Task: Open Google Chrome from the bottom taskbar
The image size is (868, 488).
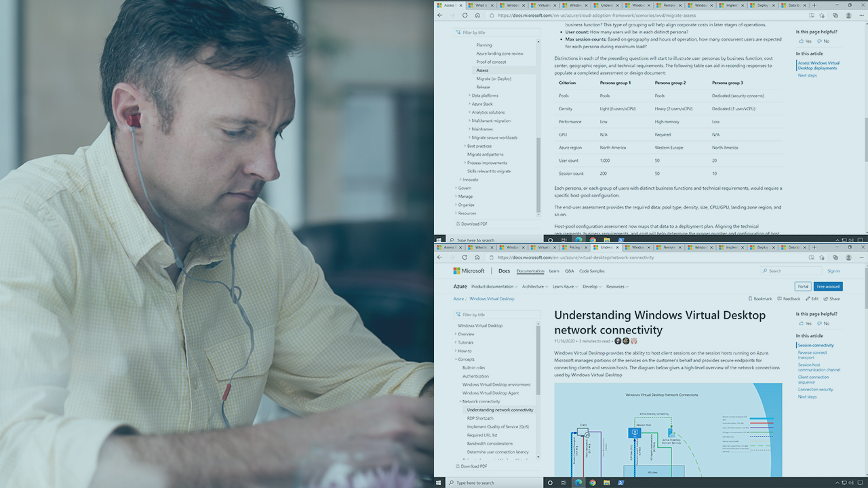Action: pyautogui.click(x=592, y=483)
